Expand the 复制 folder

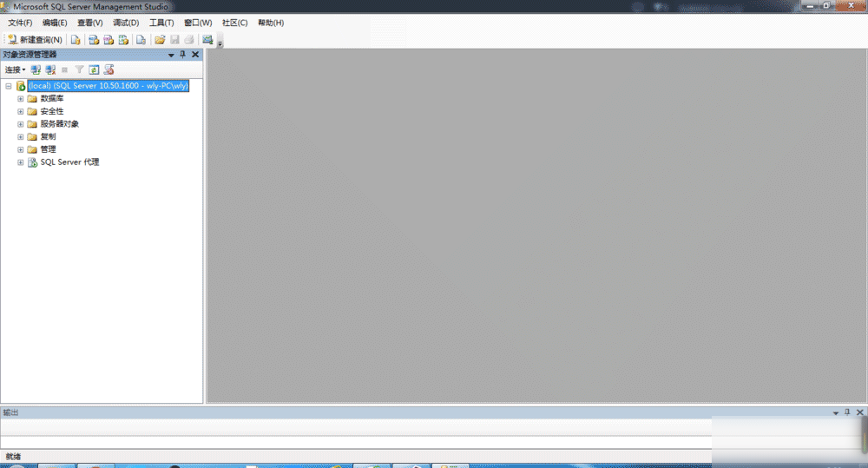[21, 137]
